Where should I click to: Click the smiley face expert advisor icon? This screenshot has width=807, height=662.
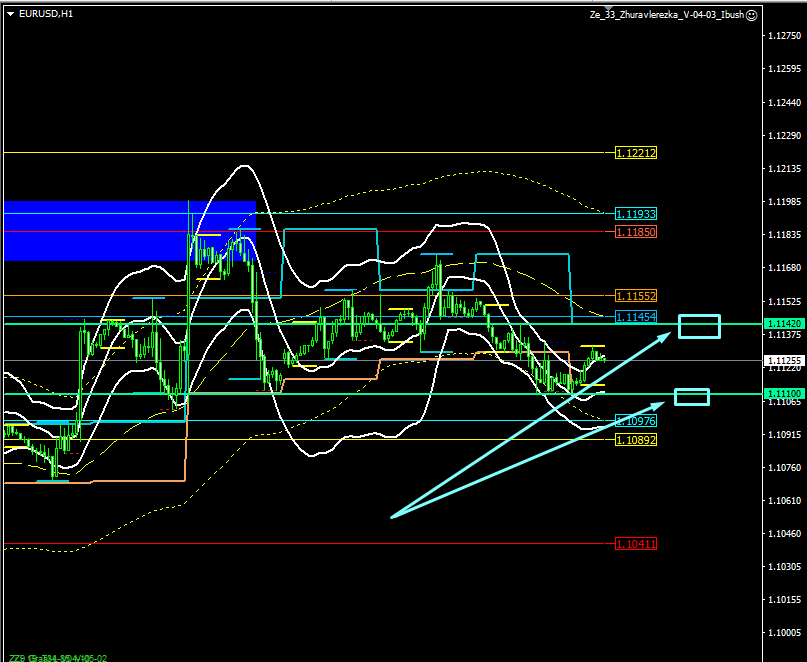[751, 15]
